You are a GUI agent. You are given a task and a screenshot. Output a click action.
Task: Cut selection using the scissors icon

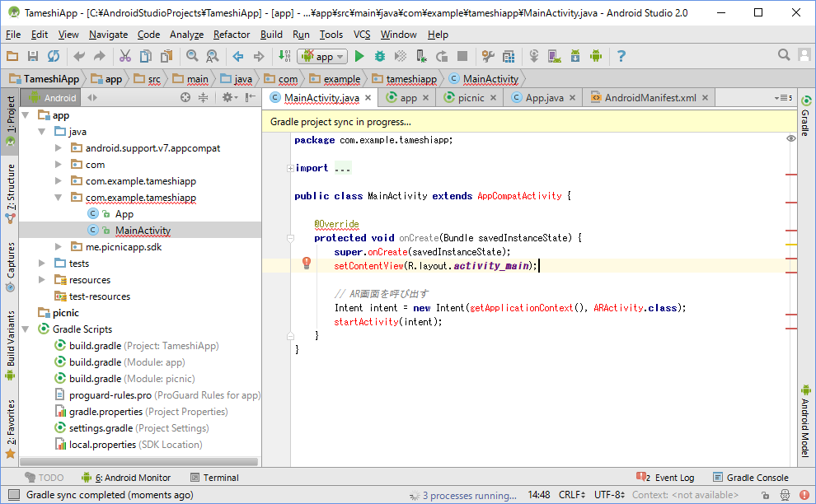[125, 56]
